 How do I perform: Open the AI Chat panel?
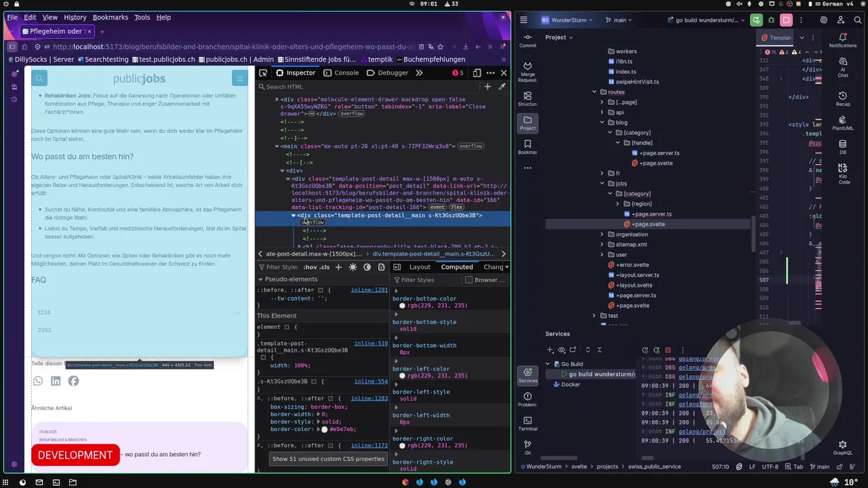click(843, 67)
